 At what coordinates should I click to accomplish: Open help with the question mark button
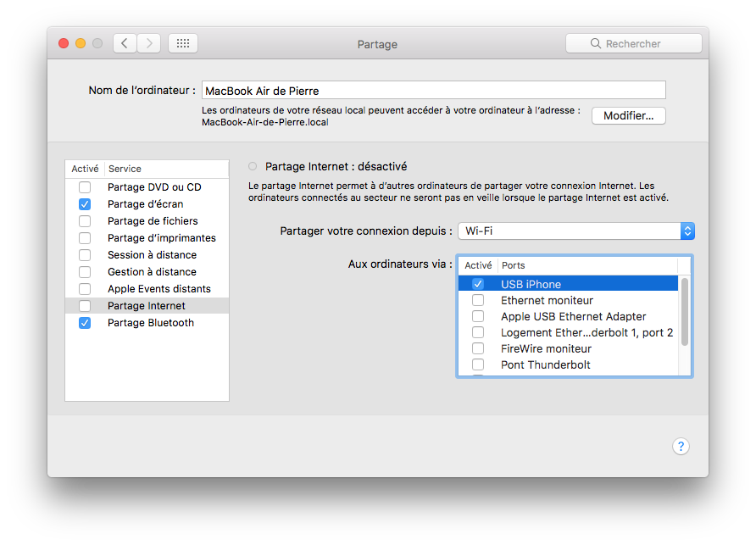681,446
